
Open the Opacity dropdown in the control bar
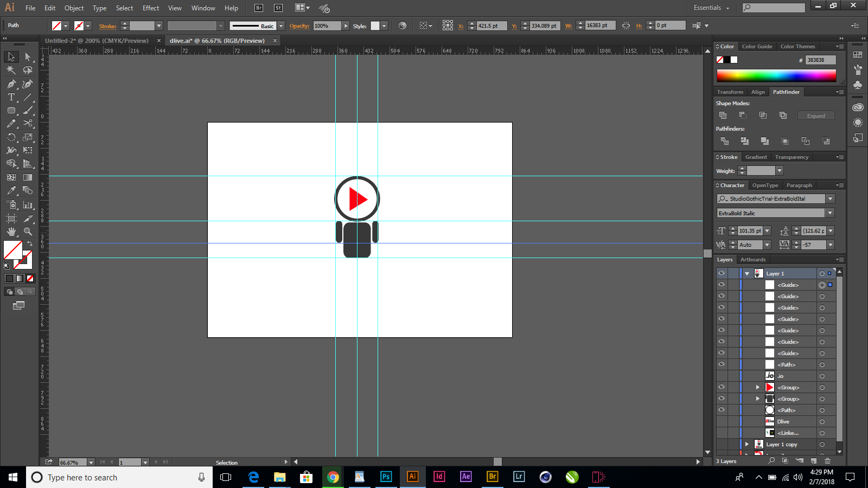click(346, 25)
